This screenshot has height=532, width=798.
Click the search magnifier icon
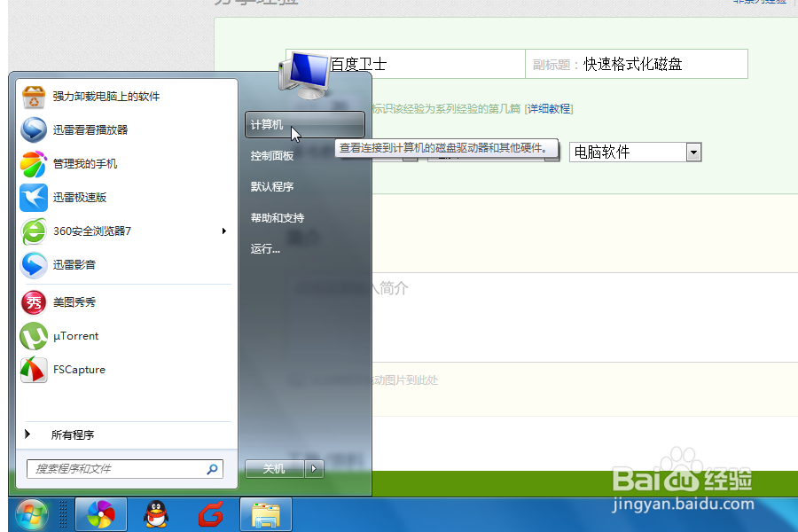pyautogui.click(x=212, y=469)
